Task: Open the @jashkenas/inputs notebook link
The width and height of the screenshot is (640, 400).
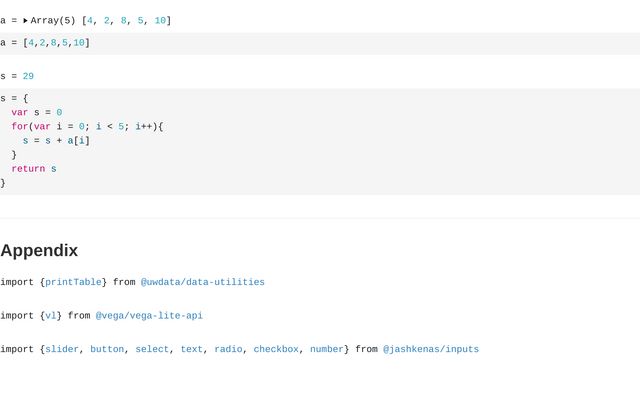Action: tap(430, 350)
